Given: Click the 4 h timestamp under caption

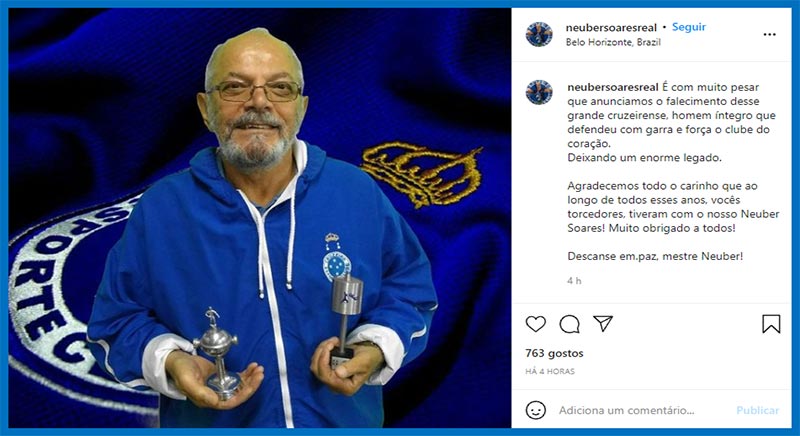Looking at the screenshot, I should (x=574, y=280).
